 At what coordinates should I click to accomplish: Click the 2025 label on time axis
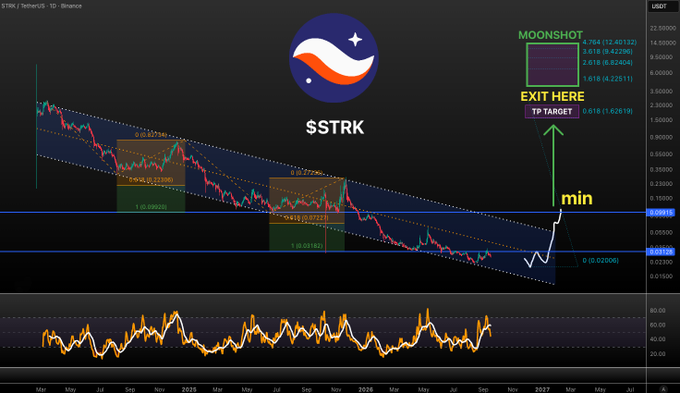[x=189, y=390]
